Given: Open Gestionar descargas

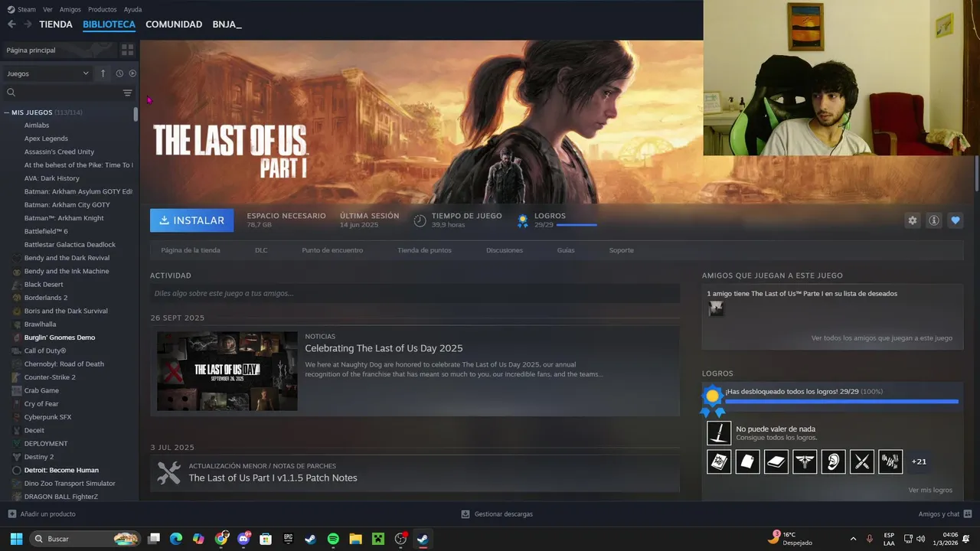Looking at the screenshot, I should [497, 514].
